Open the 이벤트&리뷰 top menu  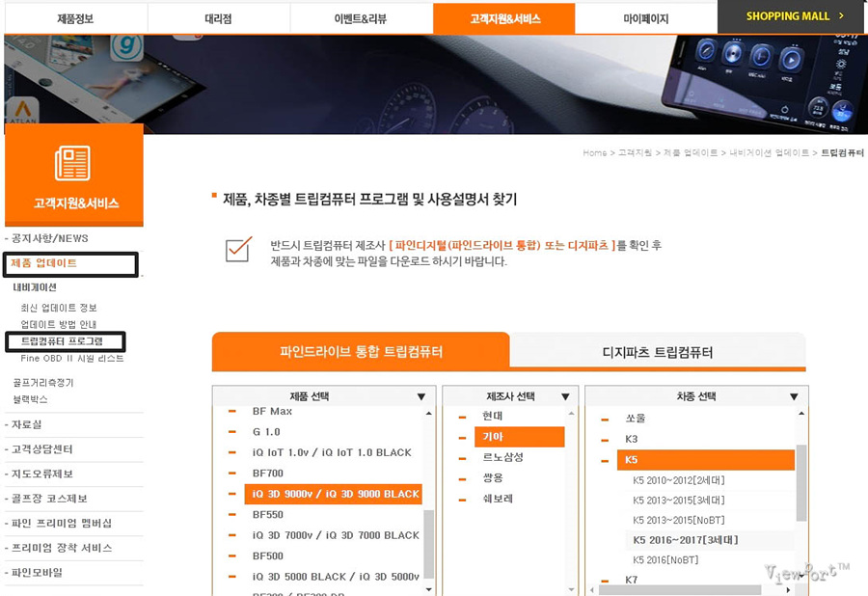tap(361, 19)
